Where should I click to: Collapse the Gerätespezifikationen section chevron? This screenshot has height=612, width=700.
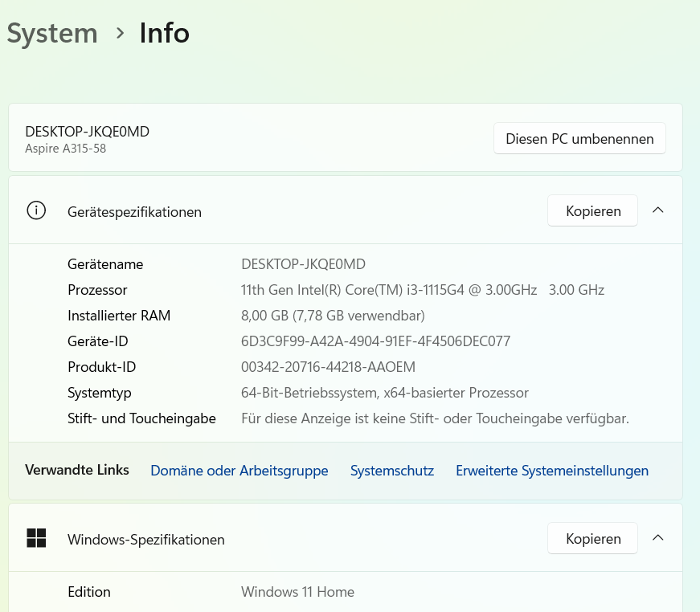pyautogui.click(x=658, y=210)
